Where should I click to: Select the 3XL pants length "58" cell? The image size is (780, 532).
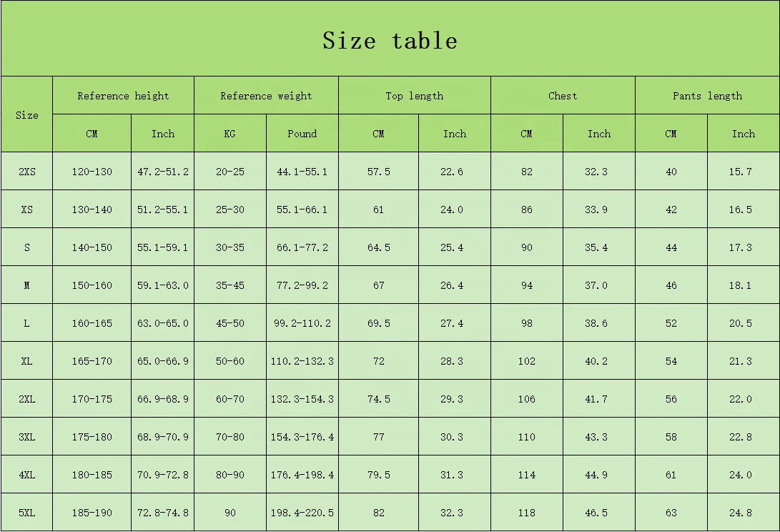pyautogui.click(x=671, y=437)
